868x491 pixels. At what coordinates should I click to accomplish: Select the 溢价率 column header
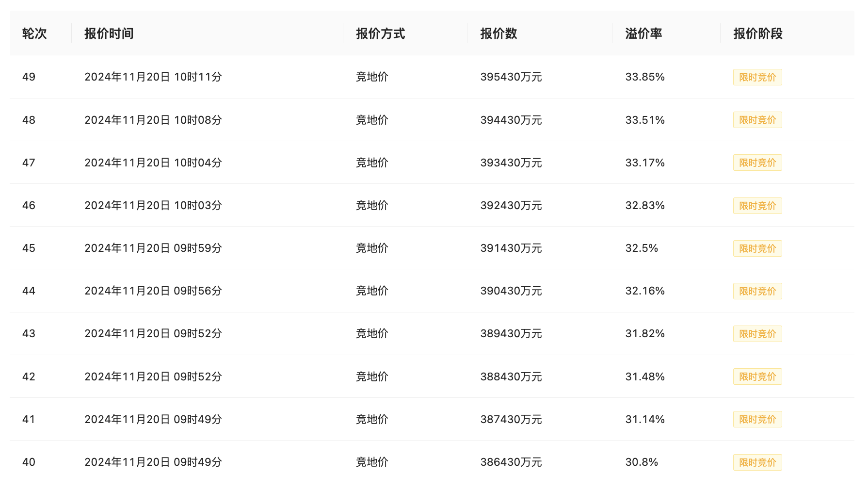pos(644,33)
